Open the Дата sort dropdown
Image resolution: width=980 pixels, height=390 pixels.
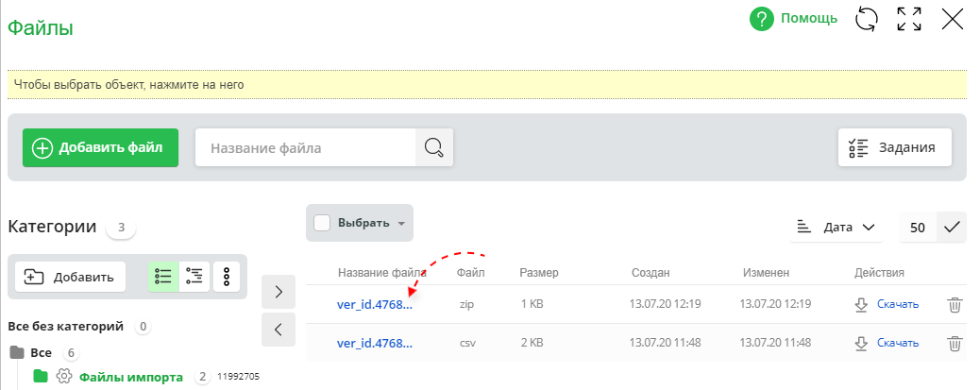pyautogui.click(x=836, y=227)
